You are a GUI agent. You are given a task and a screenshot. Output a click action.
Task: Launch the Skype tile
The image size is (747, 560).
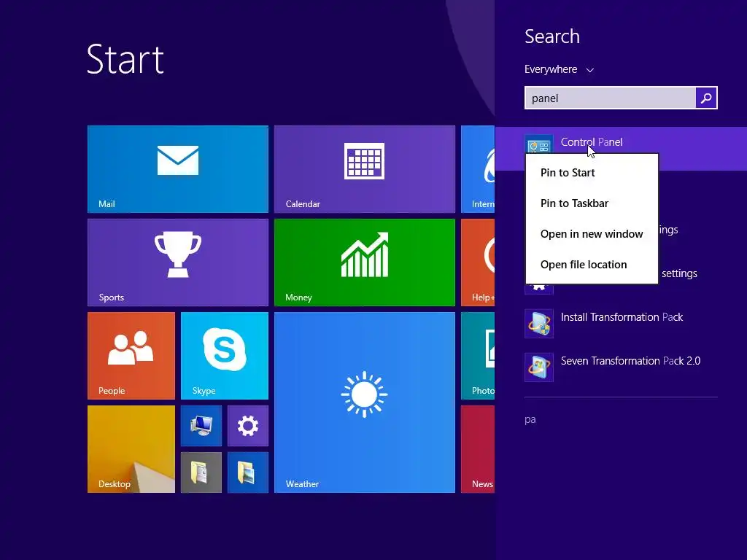pos(225,356)
